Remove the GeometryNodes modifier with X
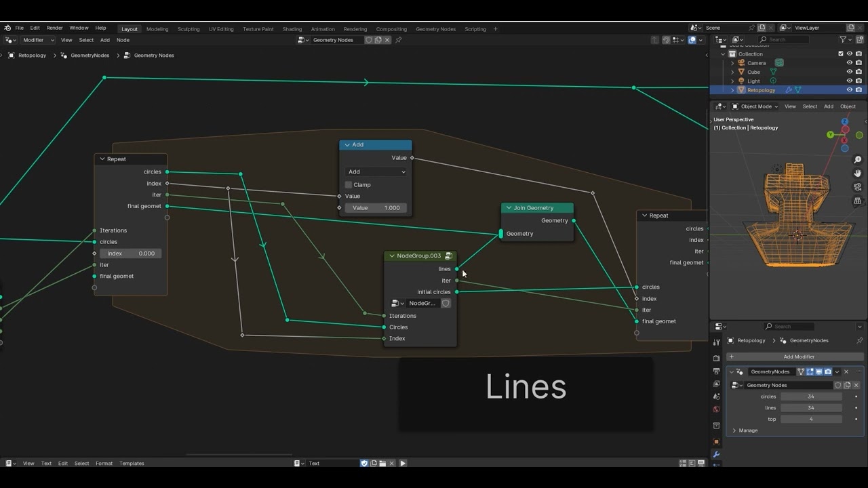This screenshot has height=488, width=868. [846, 371]
